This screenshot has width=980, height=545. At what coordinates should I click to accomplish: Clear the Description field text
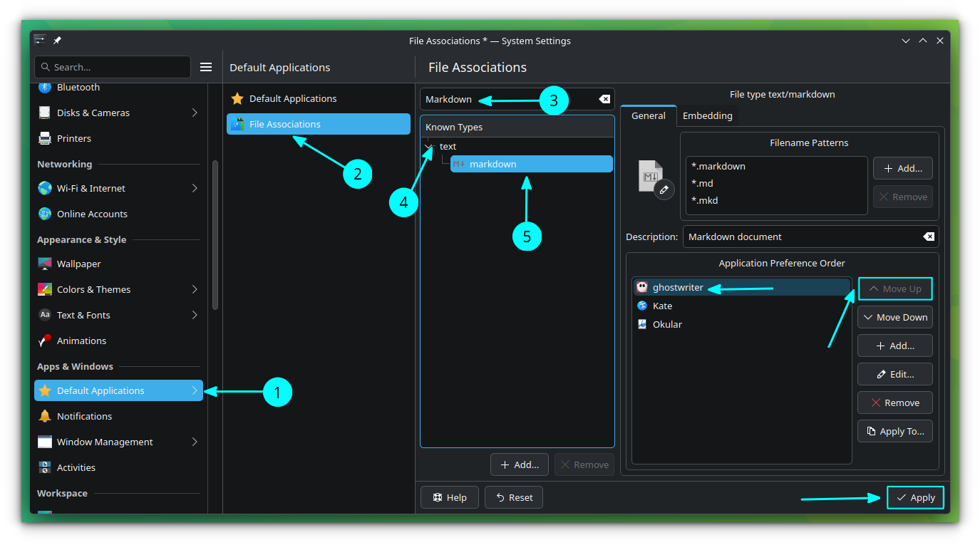coord(929,237)
